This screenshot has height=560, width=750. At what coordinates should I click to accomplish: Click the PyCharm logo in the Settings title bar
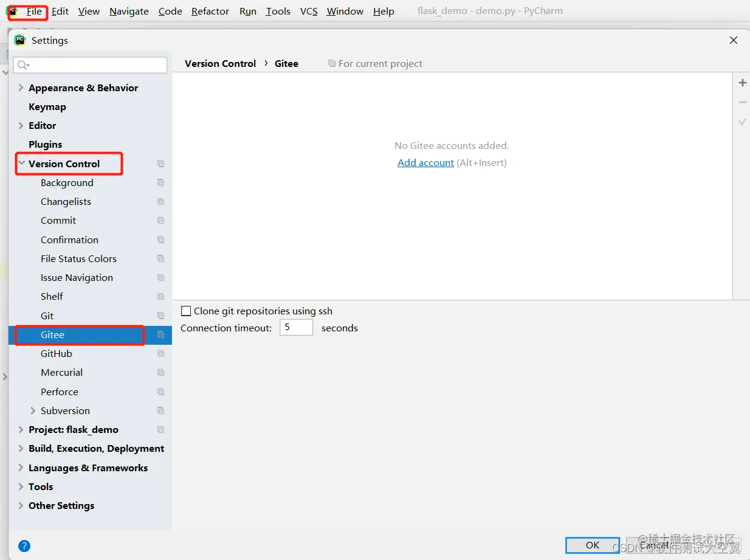coord(20,40)
